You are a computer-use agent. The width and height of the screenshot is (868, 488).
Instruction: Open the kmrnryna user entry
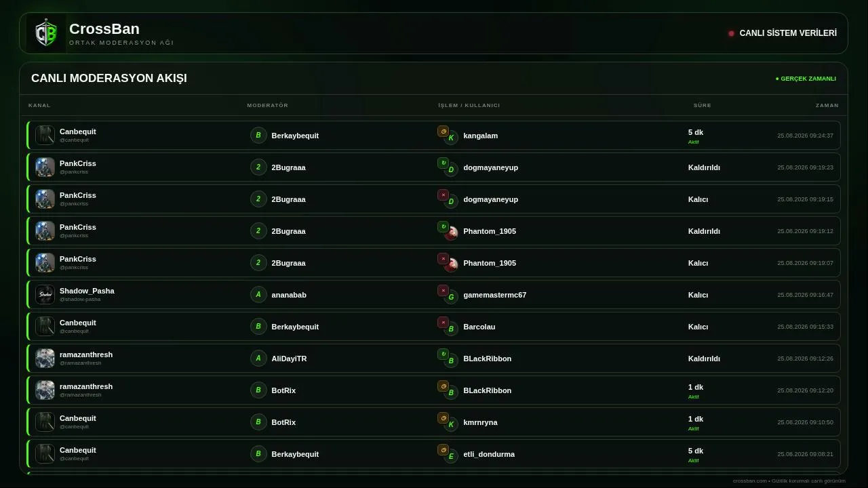pos(480,422)
